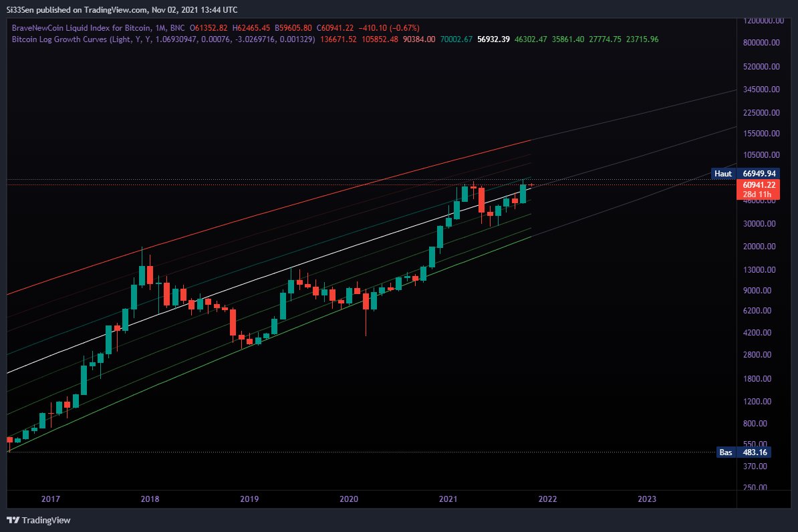Image resolution: width=798 pixels, height=532 pixels.
Task: Click the 2800.00 price scale label
Action: 757,354
